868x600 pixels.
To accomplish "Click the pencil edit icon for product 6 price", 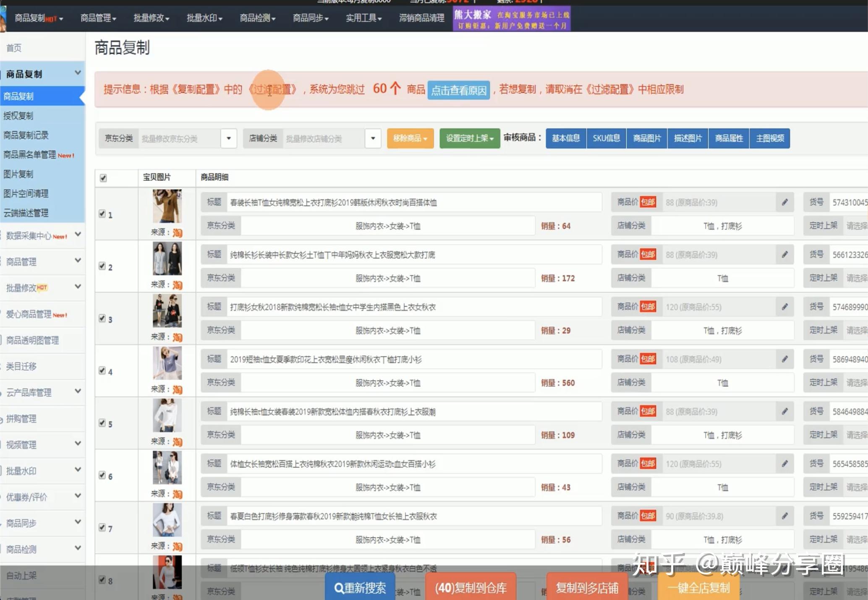I will [x=784, y=464].
